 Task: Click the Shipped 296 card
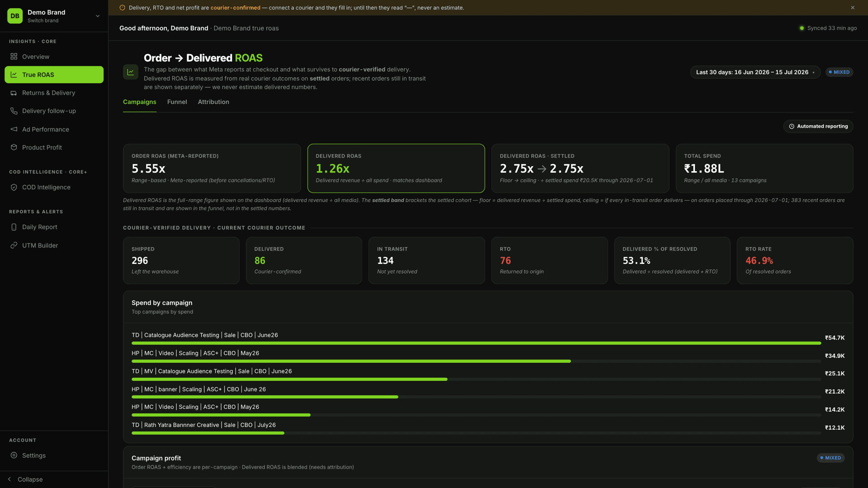181,260
